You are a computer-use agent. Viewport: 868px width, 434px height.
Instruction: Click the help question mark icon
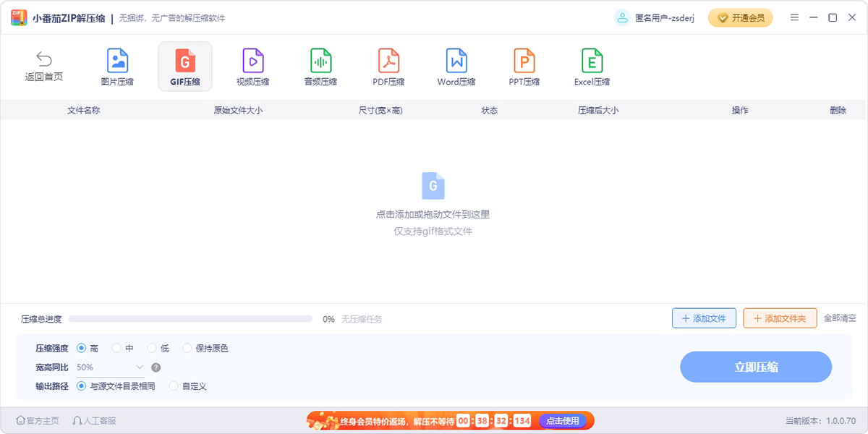coord(156,367)
